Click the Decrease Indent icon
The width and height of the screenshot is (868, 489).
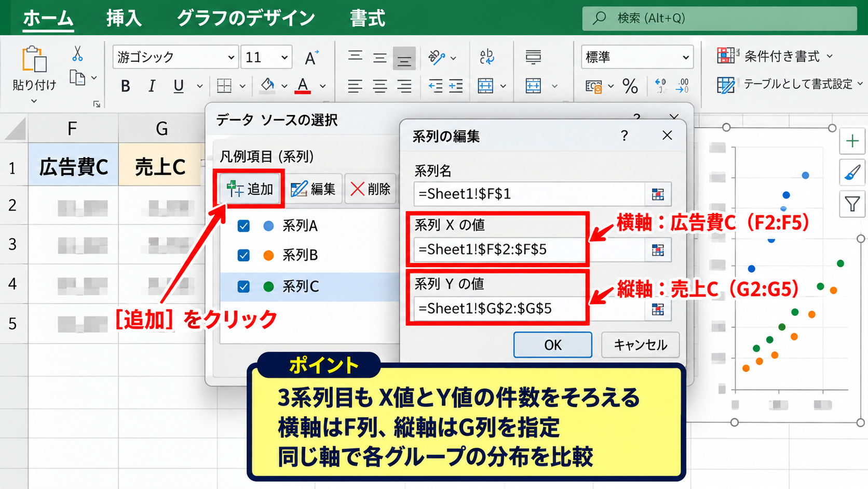(436, 86)
